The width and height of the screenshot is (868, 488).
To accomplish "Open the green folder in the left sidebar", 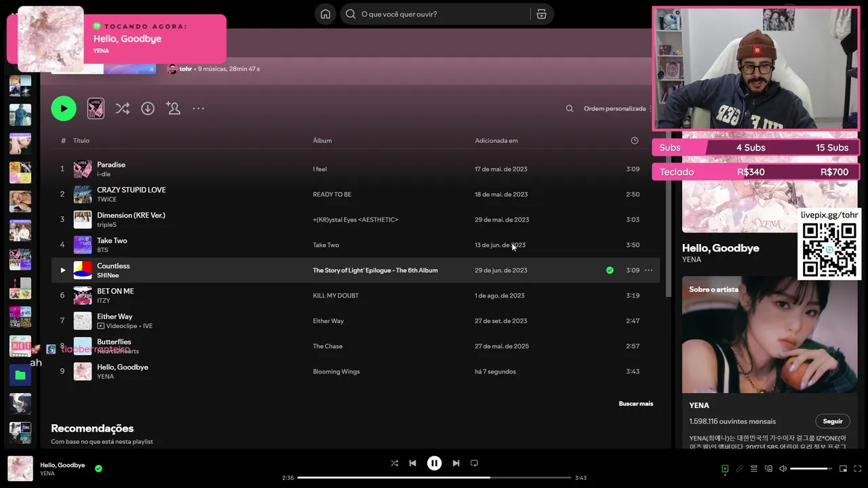I will (x=20, y=375).
